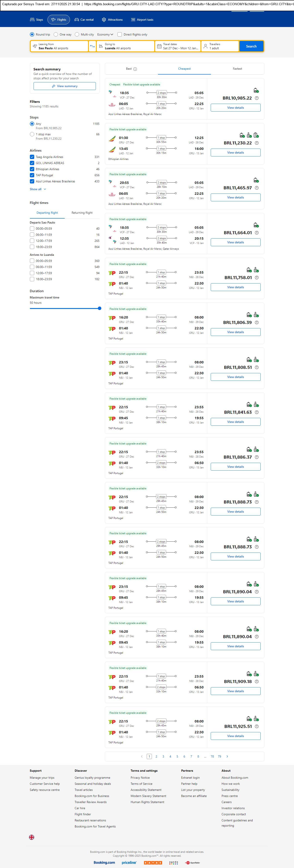The image size is (294, 868).
Task: Click the calendar icon in Travel dates
Action: click(x=159, y=46)
